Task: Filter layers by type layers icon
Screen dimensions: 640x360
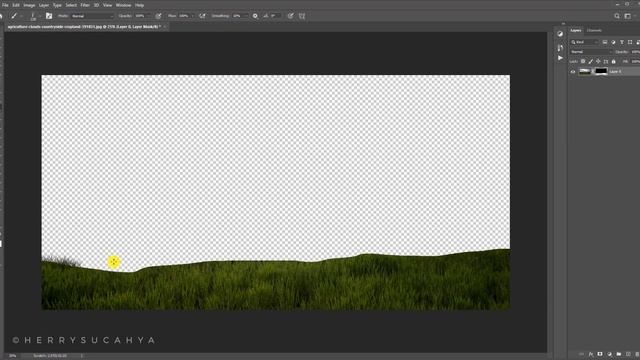Action: (622, 42)
